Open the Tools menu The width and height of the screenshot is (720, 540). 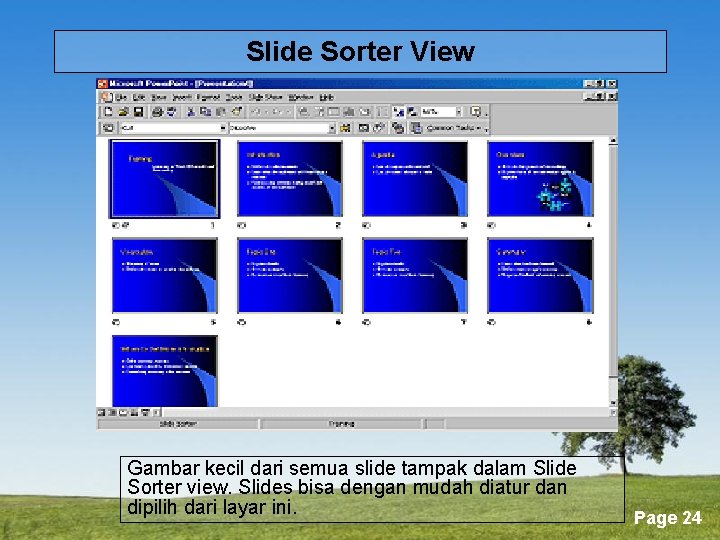click(x=234, y=97)
